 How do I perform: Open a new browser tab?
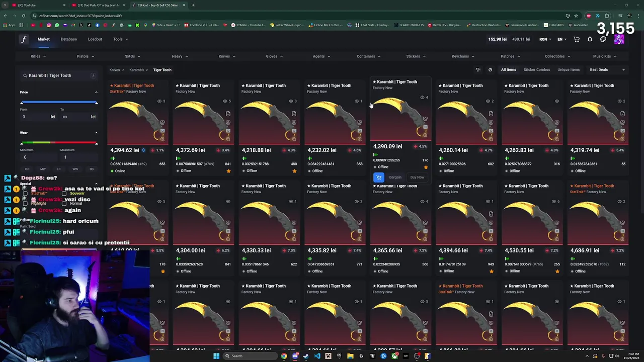(x=193, y=5)
